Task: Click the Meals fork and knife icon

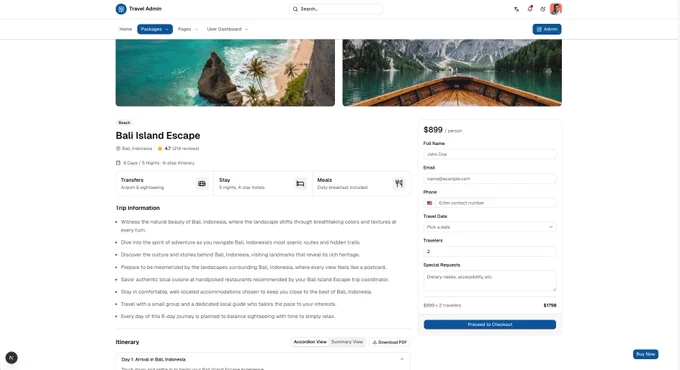Action: (x=399, y=183)
